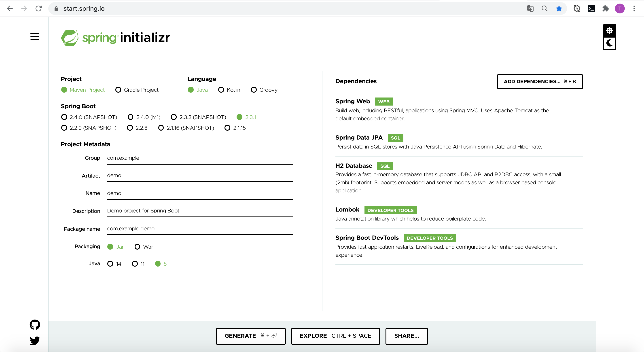Open the hamburger side menu
This screenshot has height=352, width=644.
point(35,37)
